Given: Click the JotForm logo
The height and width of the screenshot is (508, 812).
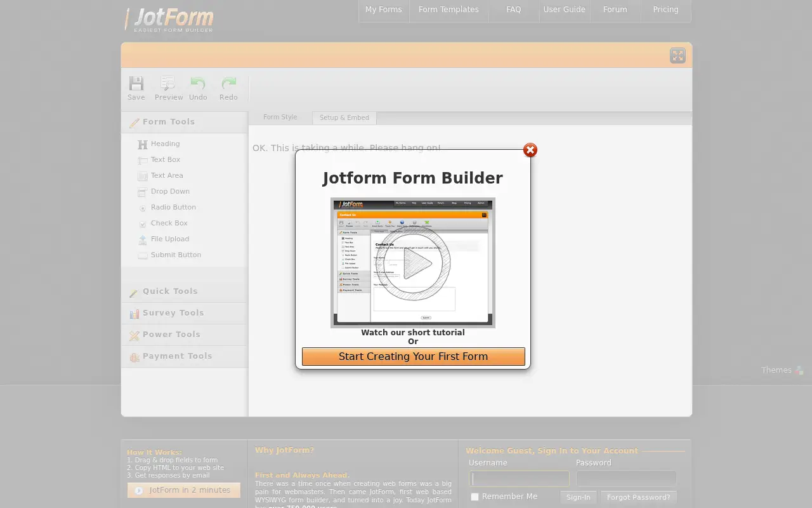Looking at the screenshot, I should pyautogui.click(x=169, y=19).
